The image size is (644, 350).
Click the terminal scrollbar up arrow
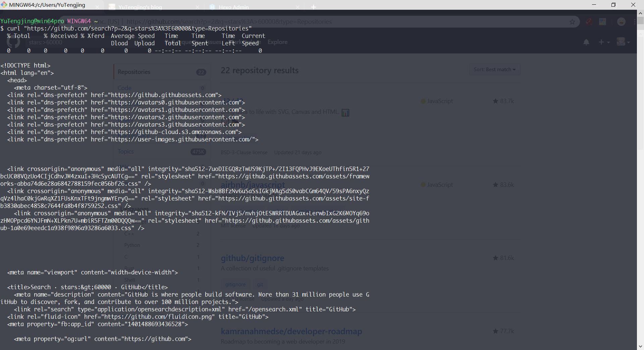[640, 13]
